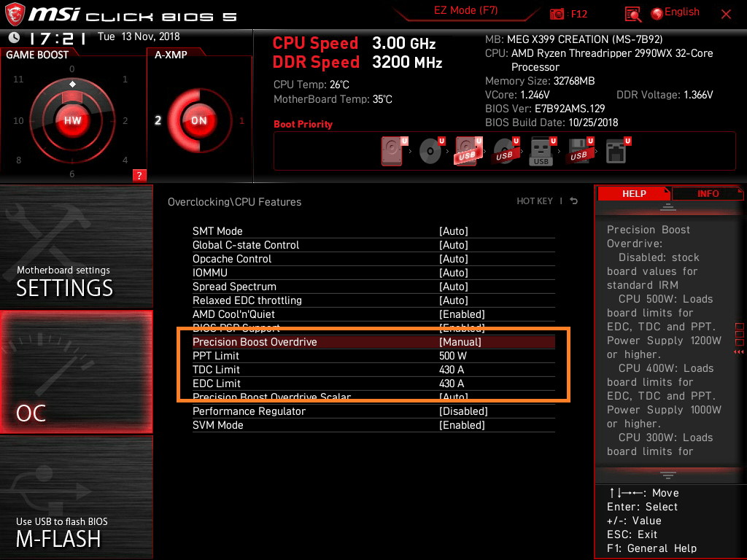Image resolution: width=747 pixels, height=560 pixels.
Task: Select the optical disc boot device
Action: 432,151
